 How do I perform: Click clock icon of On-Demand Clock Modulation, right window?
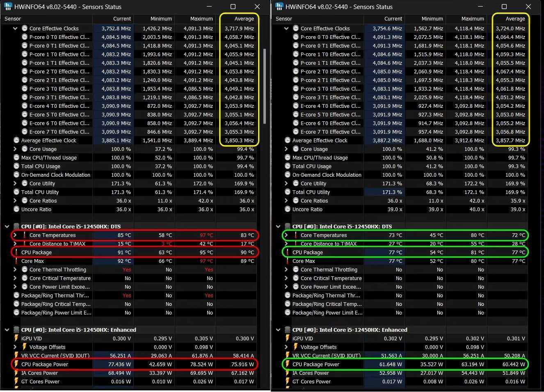288,175
